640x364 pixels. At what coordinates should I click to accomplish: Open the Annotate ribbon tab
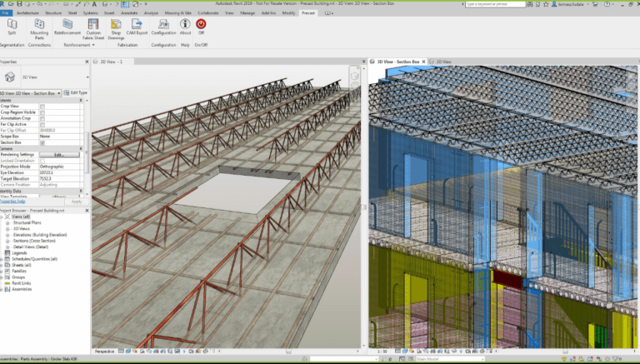pyautogui.click(x=129, y=13)
